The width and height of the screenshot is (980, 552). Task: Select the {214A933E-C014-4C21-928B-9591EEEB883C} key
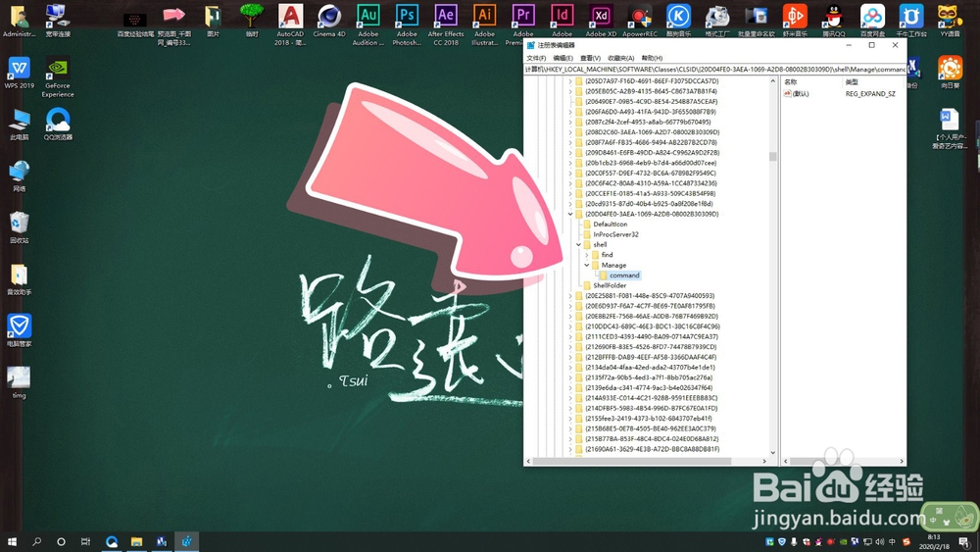coord(652,398)
